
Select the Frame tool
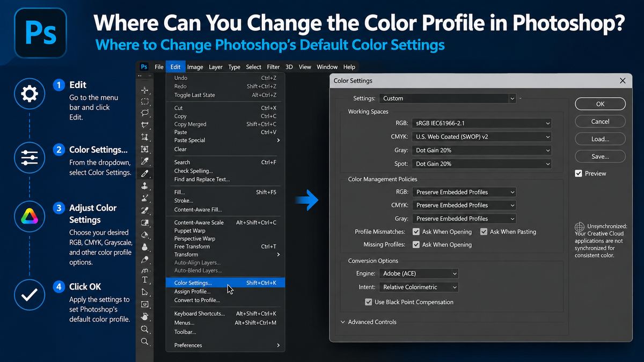144,149
